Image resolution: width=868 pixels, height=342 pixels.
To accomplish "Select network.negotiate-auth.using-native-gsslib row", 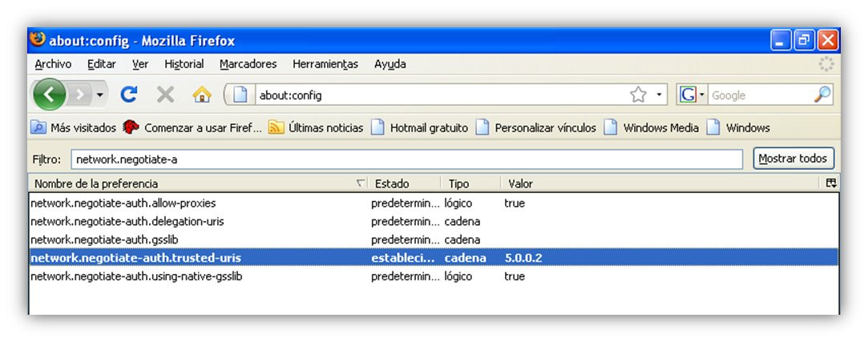I will (434, 276).
